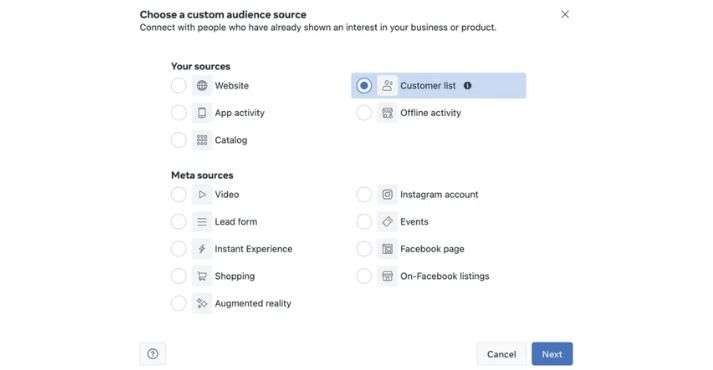
Task: Click the Instagram account label text
Action: (439, 195)
